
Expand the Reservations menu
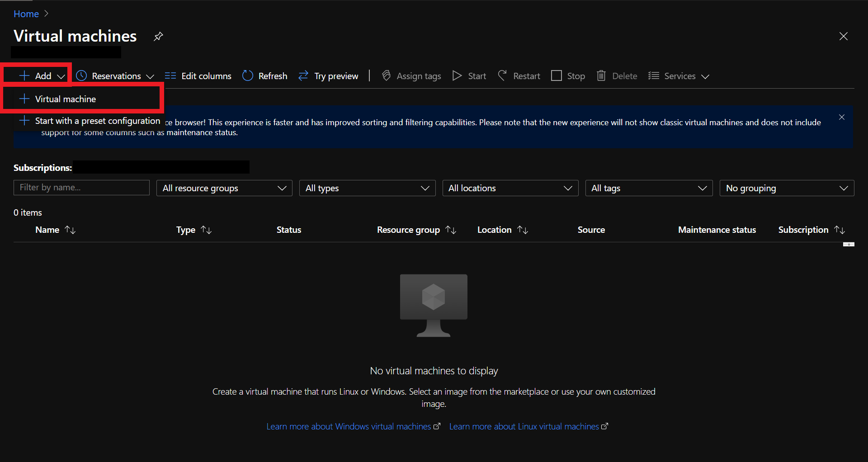tap(115, 75)
